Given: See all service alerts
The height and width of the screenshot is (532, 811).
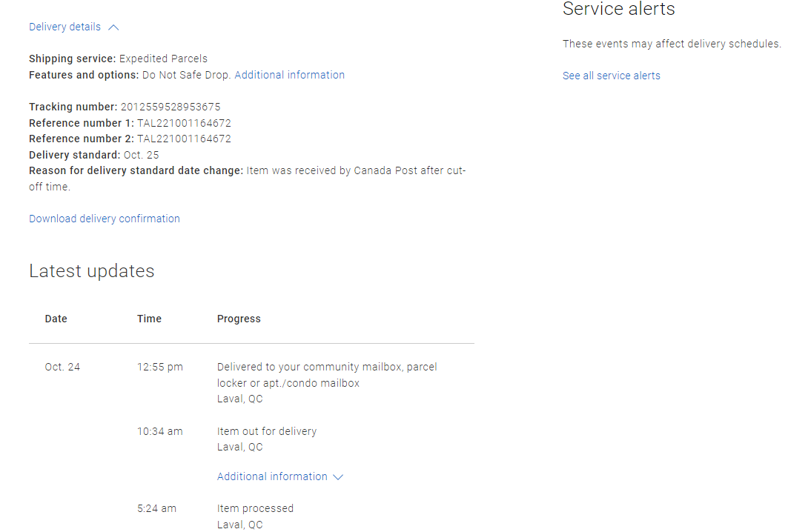Looking at the screenshot, I should click(611, 76).
